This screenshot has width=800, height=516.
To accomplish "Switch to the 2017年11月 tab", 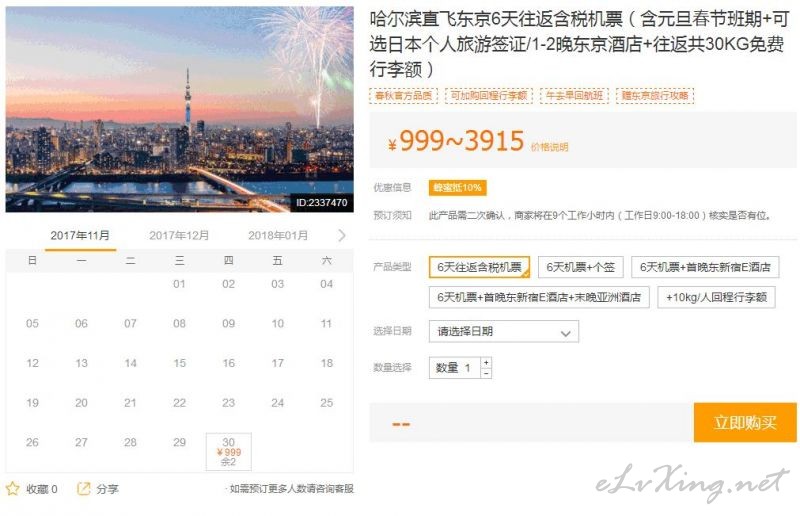I will pos(80,235).
